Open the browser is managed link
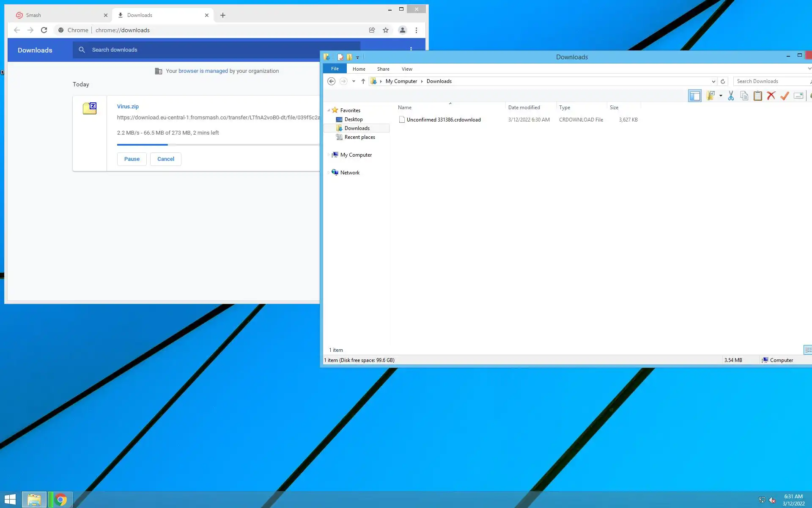Viewport: 812px width, 508px height. pos(203,71)
